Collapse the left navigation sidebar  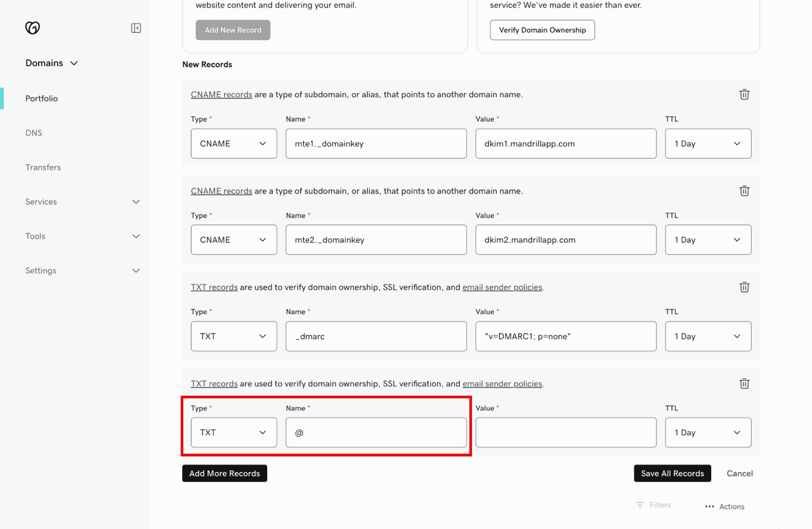(x=135, y=27)
